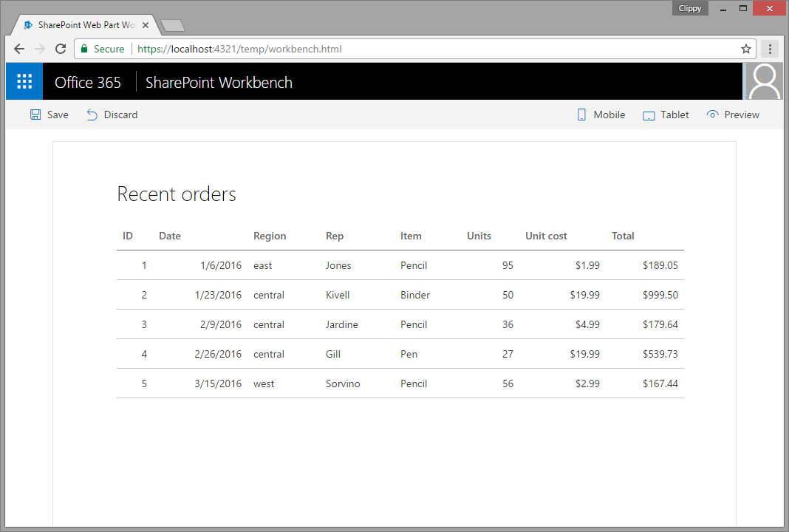
Task: Select the date 1/23/2016 cell
Action: click(x=219, y=295)
